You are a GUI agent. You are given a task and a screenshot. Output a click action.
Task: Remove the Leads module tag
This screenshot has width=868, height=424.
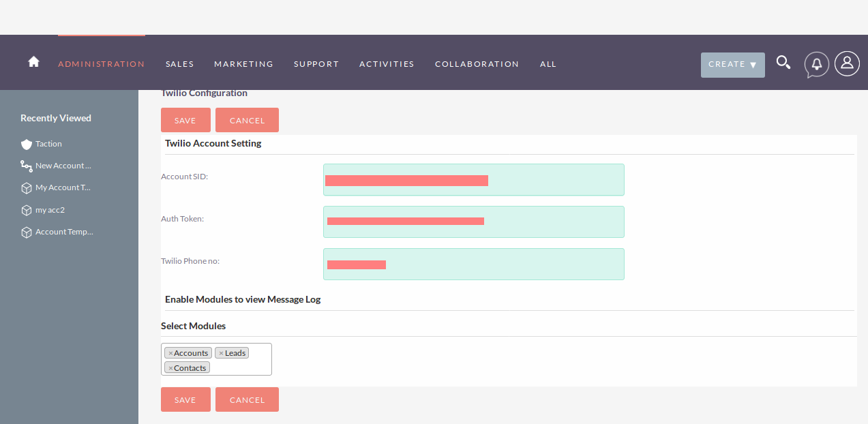[221, 353]
